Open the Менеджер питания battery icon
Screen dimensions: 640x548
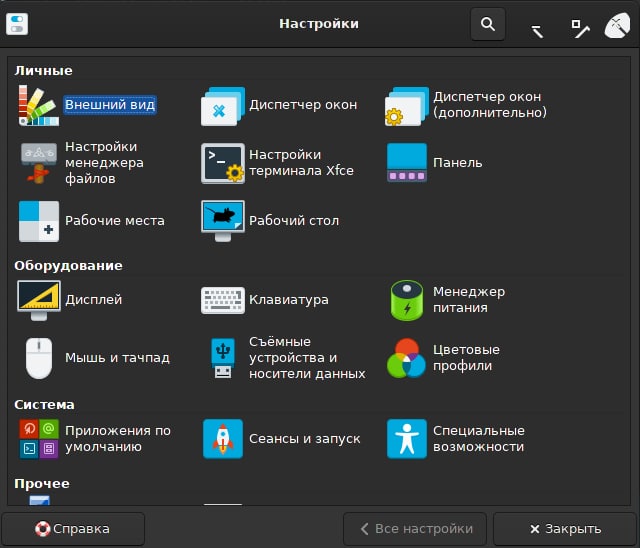407,300
